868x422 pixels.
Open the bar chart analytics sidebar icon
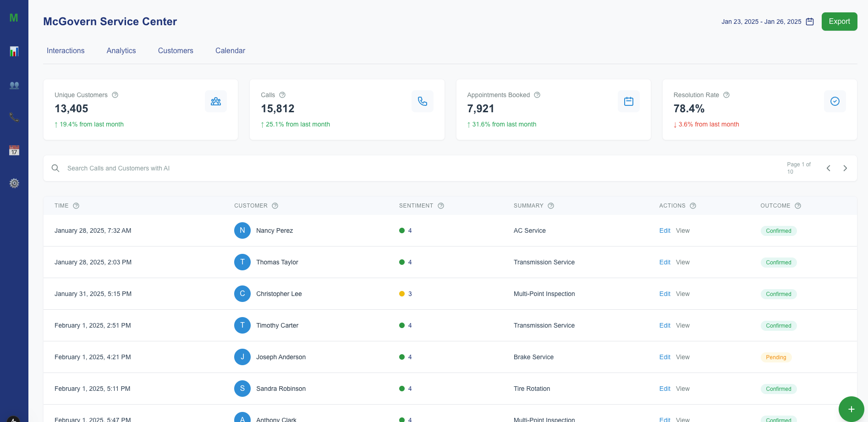pyautogui.click(x=14, y=51)
